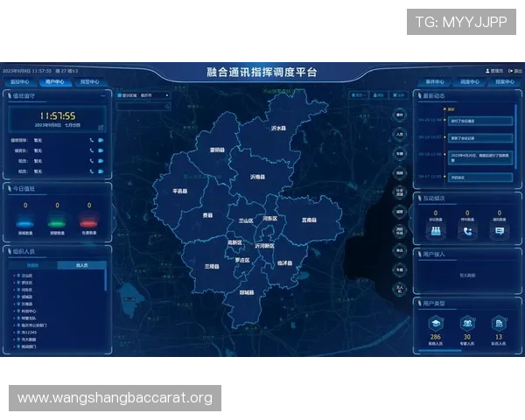
Task: Switch to the 监控中心 tab
Action: point(20,81)
